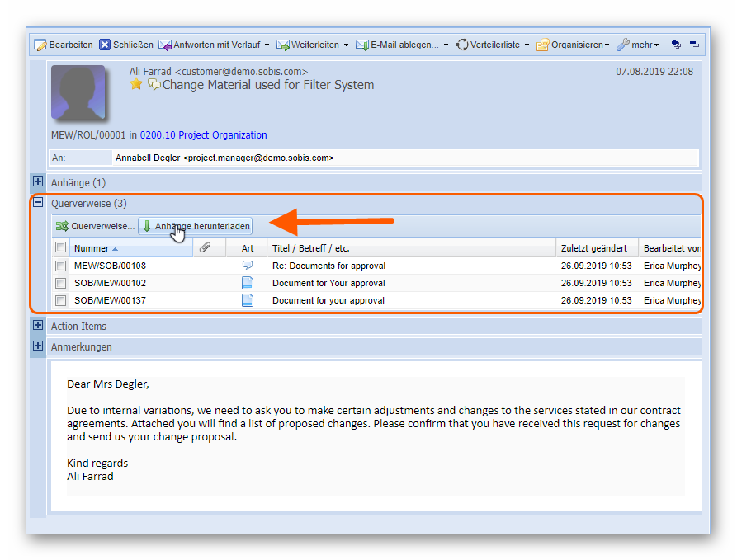
Task: Click the Weiterleiten forward envelope icon
Action: (x=283, y=45)
